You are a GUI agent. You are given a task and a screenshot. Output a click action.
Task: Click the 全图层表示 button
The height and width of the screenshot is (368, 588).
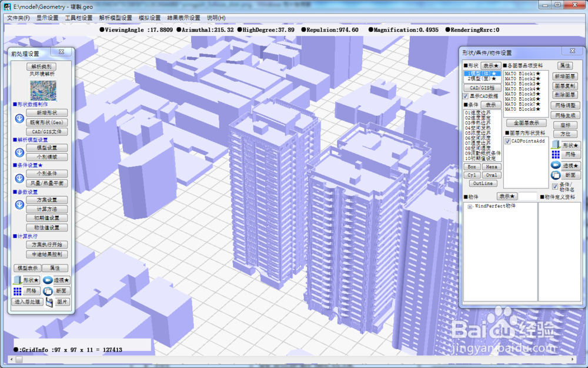526,123
